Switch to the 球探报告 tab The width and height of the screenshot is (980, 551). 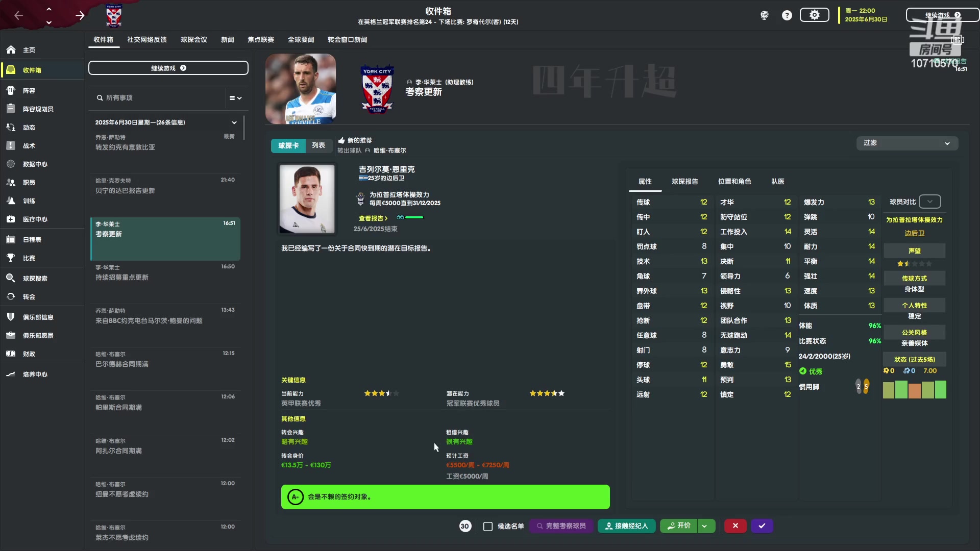pos(684,182)
